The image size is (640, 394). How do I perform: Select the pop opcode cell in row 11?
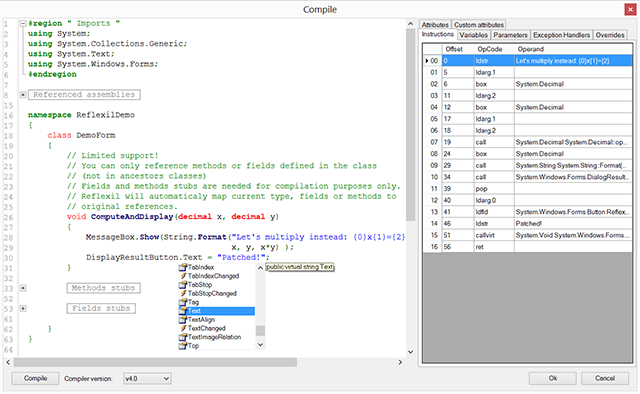494,189
